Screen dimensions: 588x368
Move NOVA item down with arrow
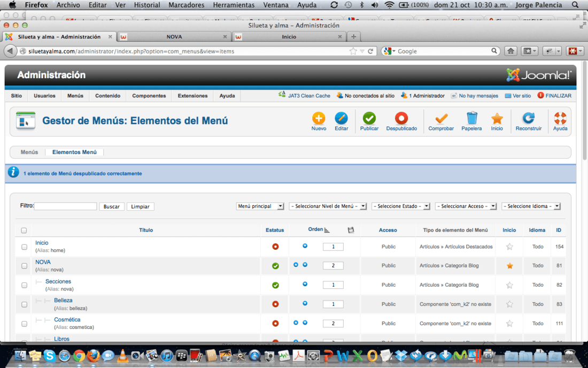(305, 265)
